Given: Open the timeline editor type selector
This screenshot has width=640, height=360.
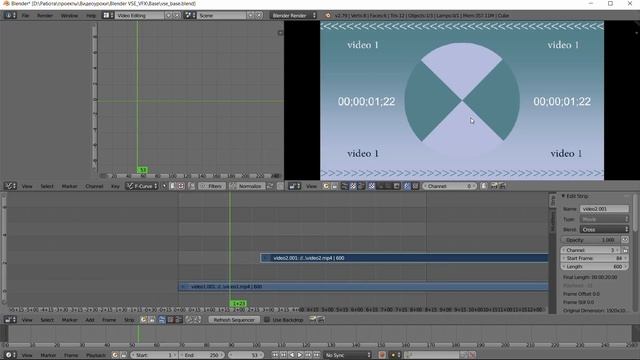Looking at the screenshot, I should point(10,355).
